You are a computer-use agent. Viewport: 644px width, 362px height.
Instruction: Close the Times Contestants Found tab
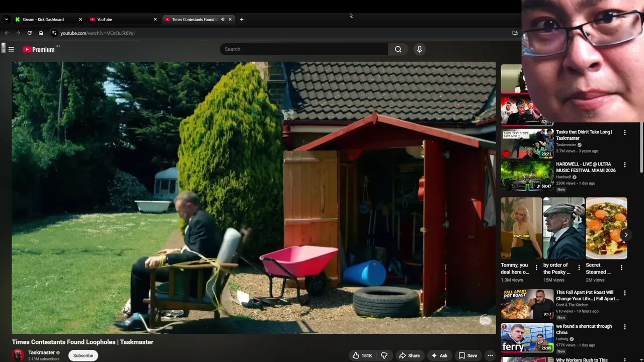230,20
